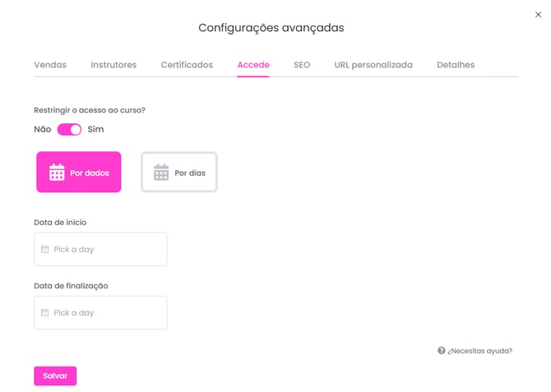The image size is (551, 392).
Task: Click the calendar icon in Por dados button
Action: [x=57, y=172]
